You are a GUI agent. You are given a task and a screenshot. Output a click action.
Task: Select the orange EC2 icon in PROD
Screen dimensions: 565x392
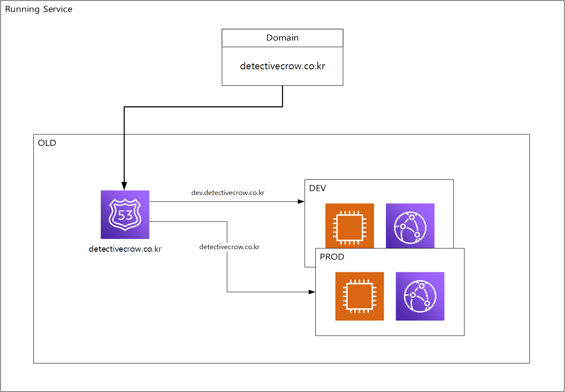click(x=359, y=296)
